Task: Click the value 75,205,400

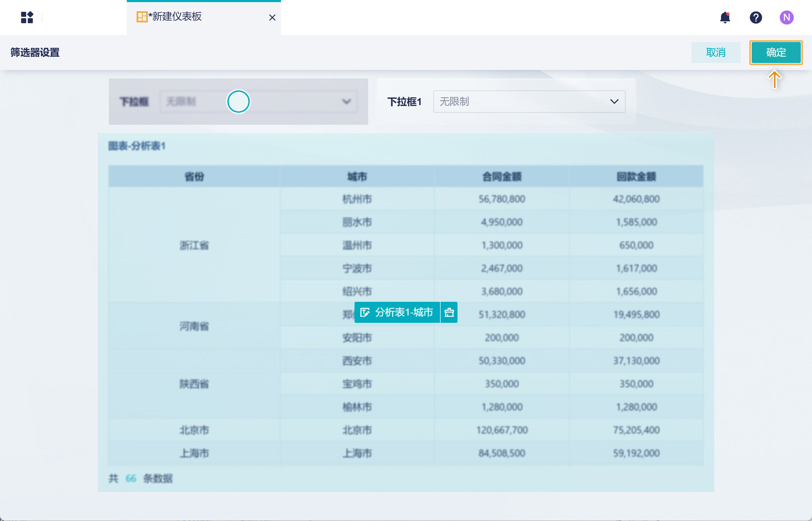Action: click(636, 430)
